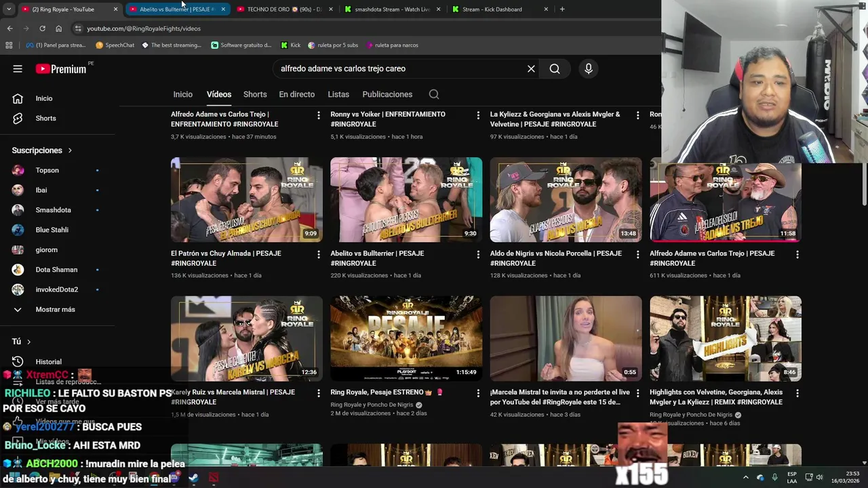Image resolution: width=868 pixels, height=488 pixels.
Task: Expand the Tú section chevron
Action: tap(28, 342)
